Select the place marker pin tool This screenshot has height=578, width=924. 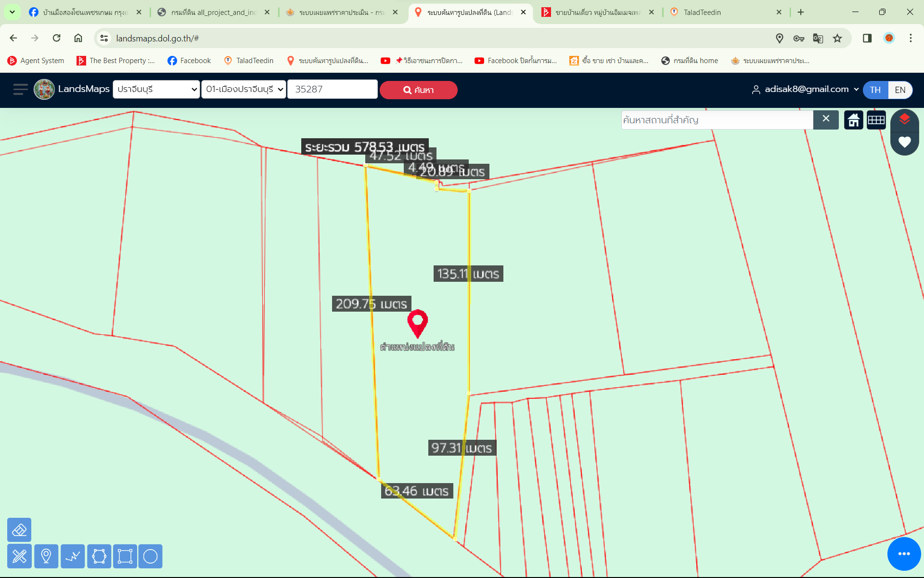[x=46, y=556]
